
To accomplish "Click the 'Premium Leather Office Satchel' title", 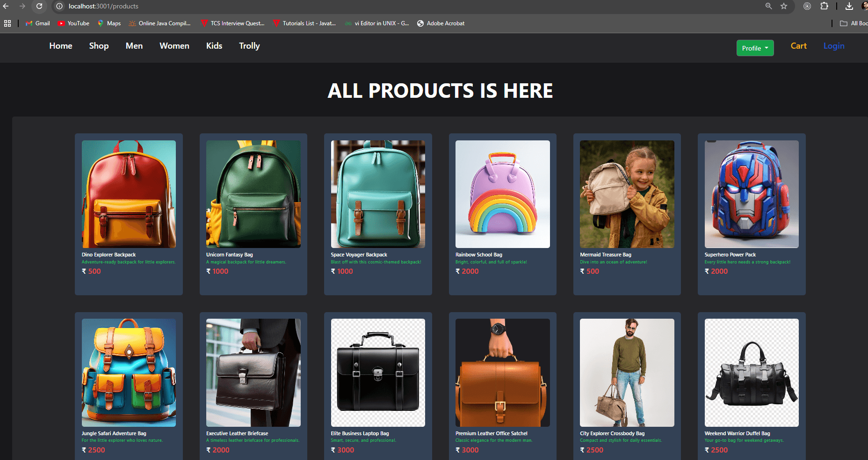I will [x=492, y=434].
